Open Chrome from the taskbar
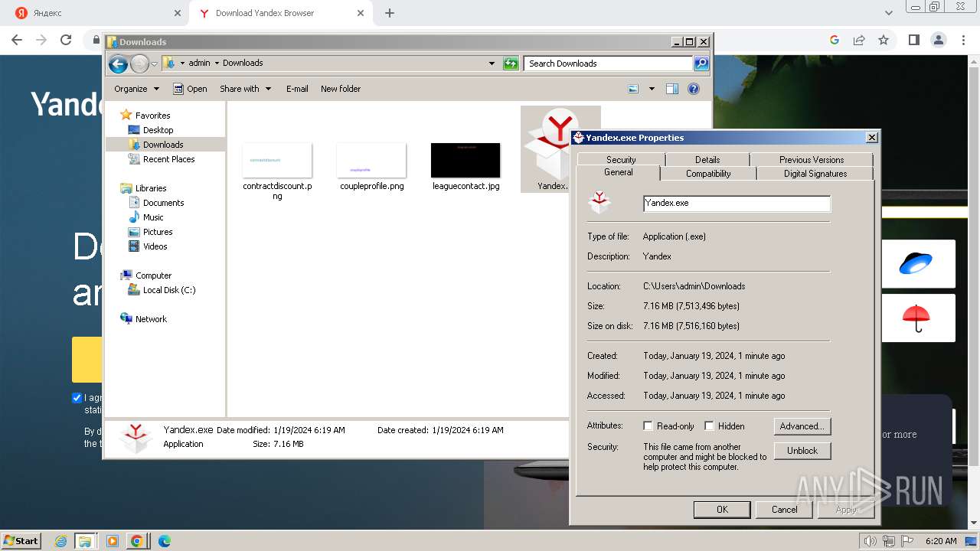 136,541
